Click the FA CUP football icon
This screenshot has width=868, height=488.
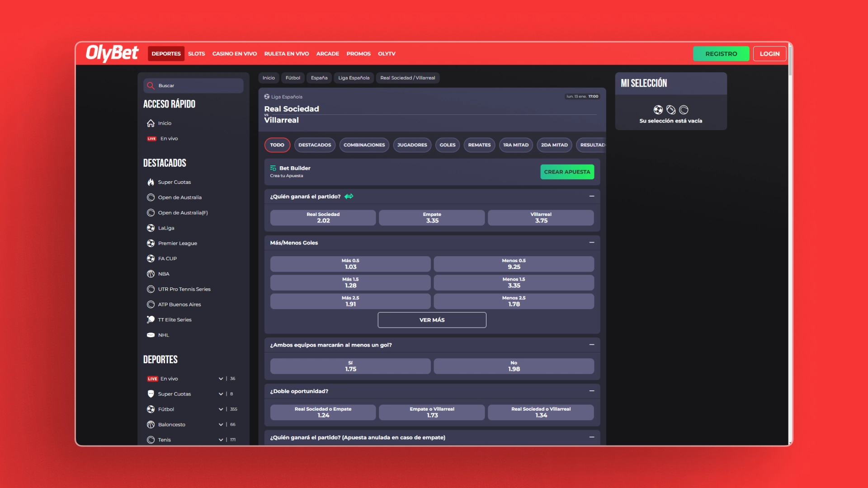click(151, 258)
